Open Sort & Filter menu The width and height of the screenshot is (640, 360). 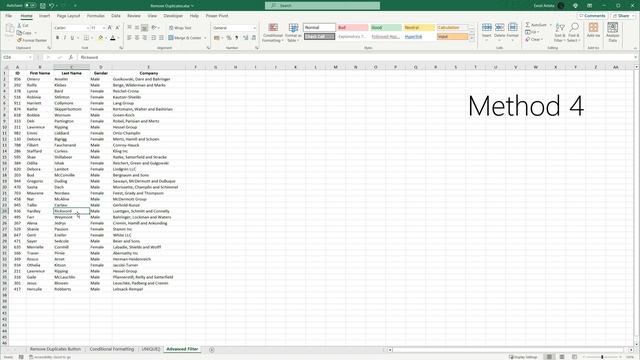[560, 33]
